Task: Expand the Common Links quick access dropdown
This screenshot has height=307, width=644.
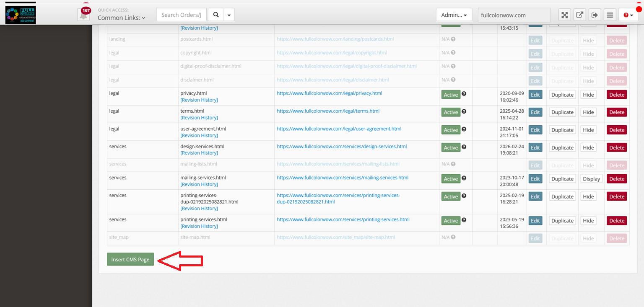Action: 122,18
